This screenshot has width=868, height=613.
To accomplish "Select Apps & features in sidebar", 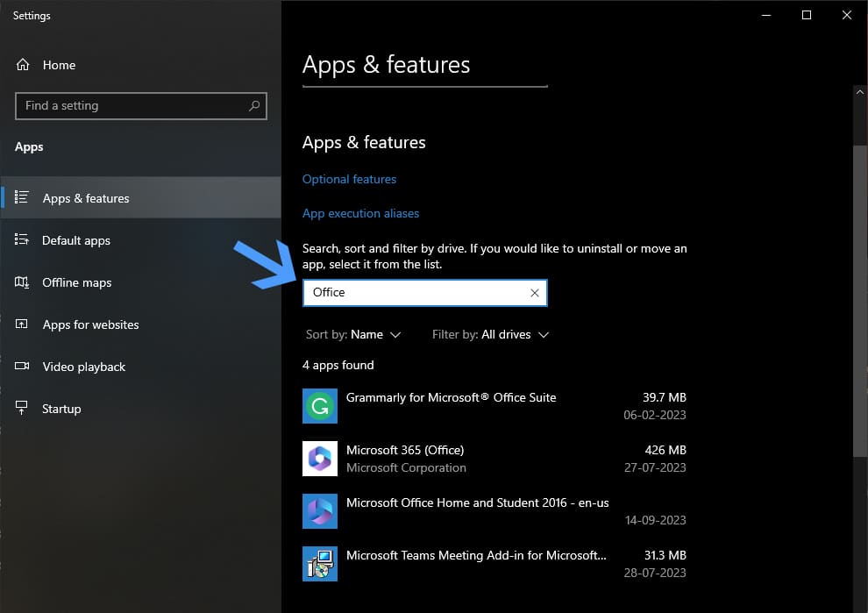I will coord(86,198).
